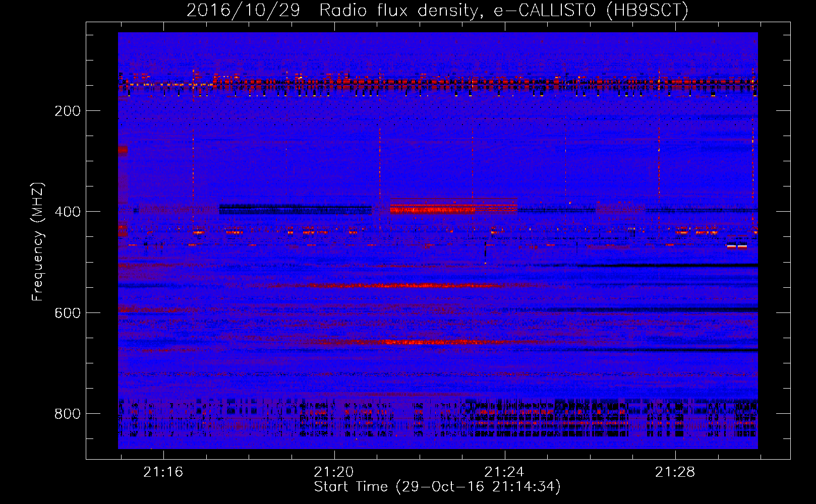Click the 600 frequency tick label
The width and height of the screenshot is (816, 504).
click(x=68, y=313)
